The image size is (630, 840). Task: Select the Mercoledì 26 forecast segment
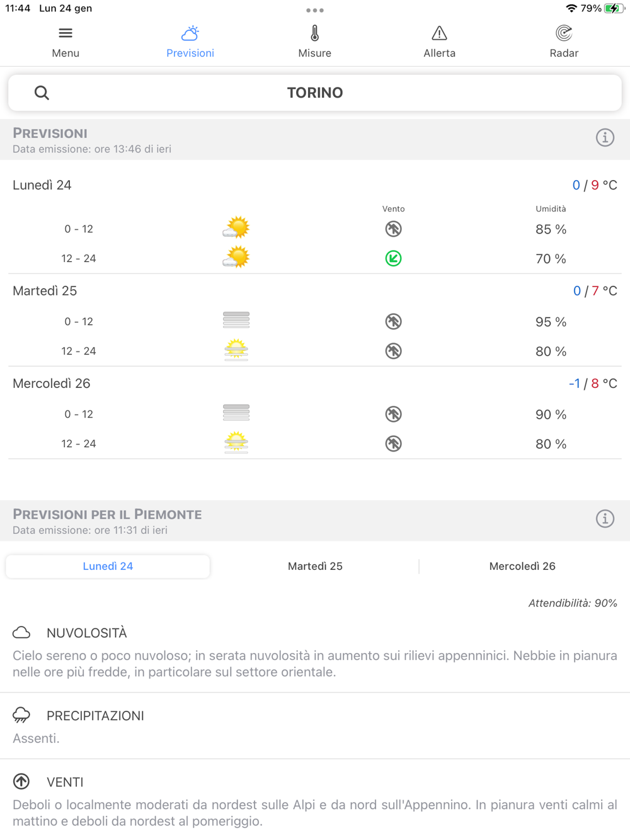pos(522,566)
